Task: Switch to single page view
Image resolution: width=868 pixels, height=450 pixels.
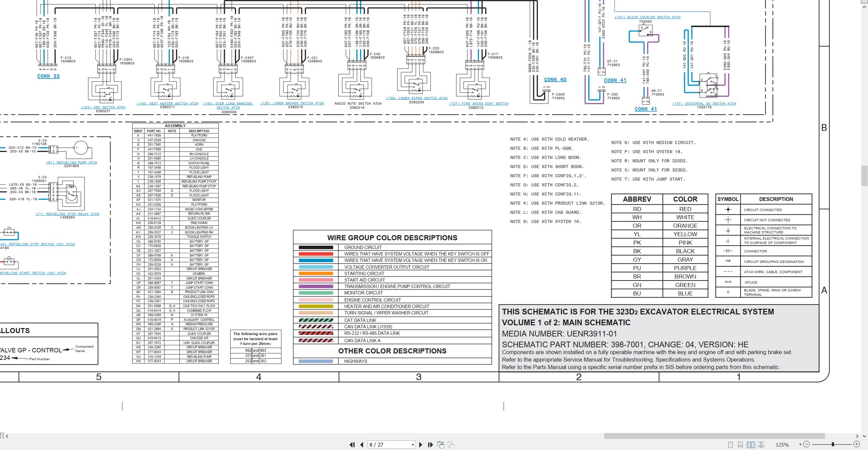Action: pyautogui.click(x=730, y=445)
